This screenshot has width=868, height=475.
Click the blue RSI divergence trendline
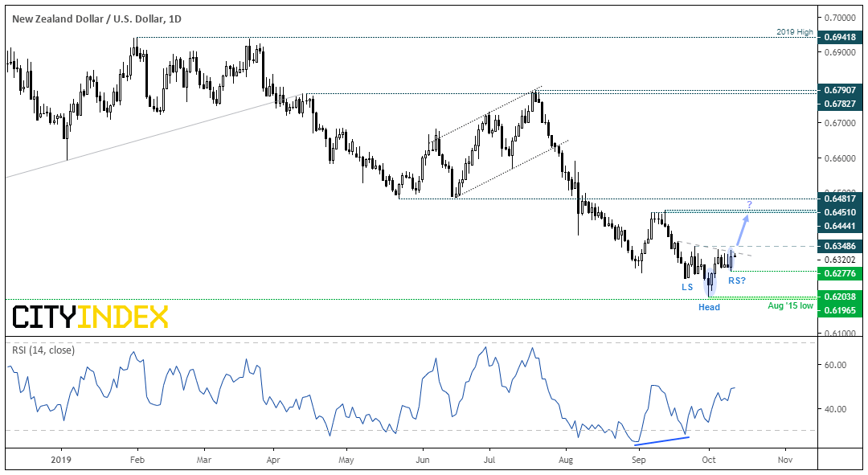pyautogui.click(x=662, y=440)
